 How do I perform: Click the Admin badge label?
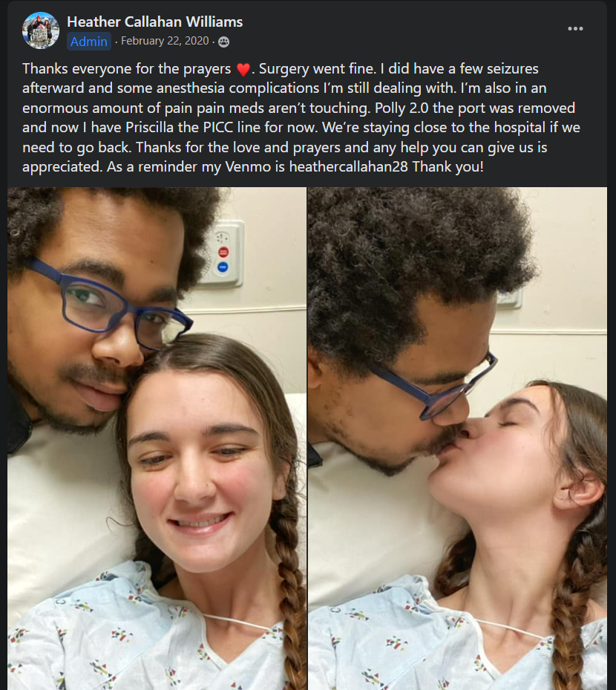click(x=89, y=42)
